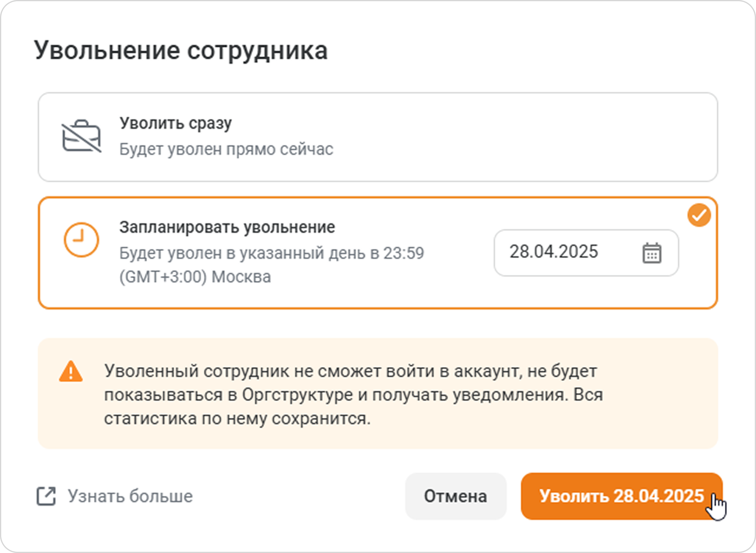Click the warning text about dismissed employee
Screen dimensions: 756x553
353,395
